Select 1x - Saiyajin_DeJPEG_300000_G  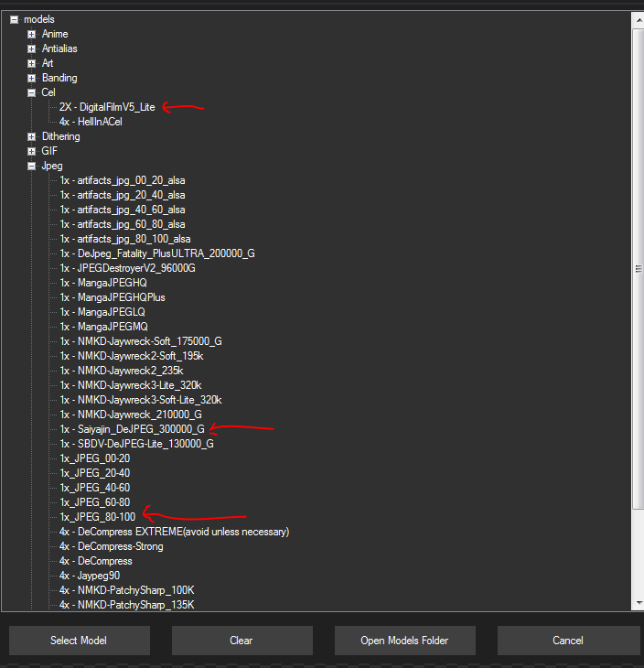pyautogui.click(x=132, y=429)
